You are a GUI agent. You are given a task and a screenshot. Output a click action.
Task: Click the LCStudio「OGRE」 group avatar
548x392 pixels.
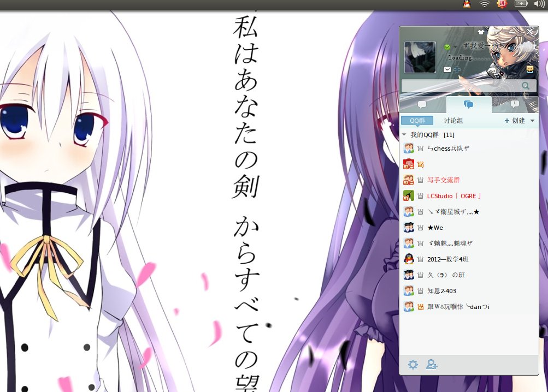[409, 195]
